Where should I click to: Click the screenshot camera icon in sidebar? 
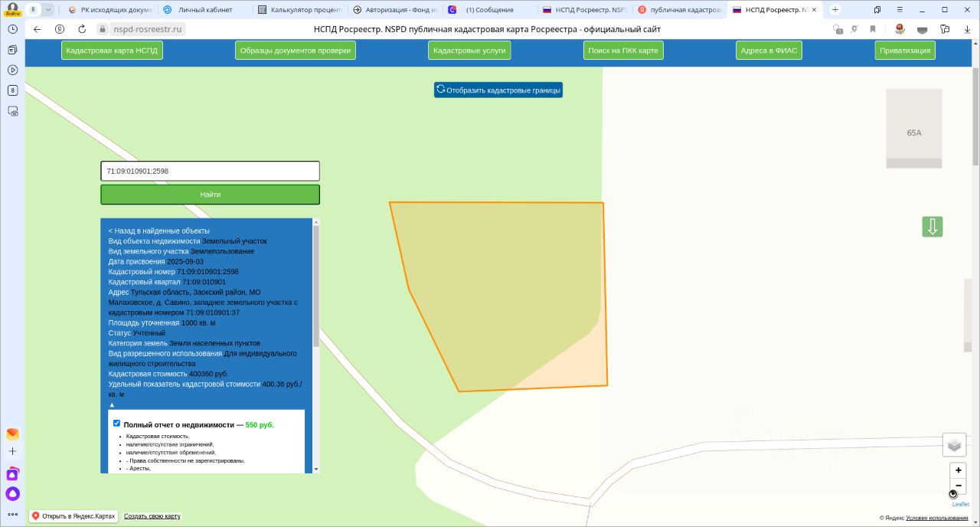(x=12, y=111)
